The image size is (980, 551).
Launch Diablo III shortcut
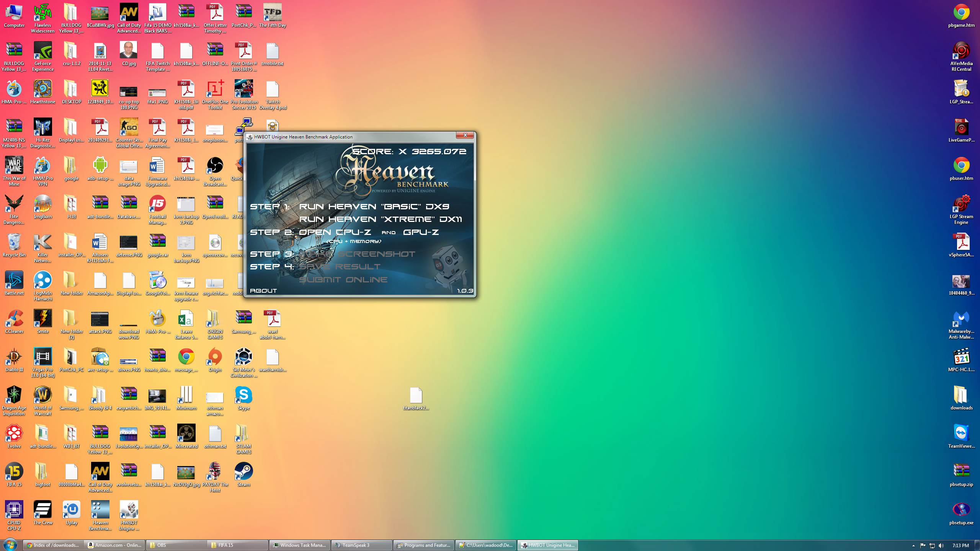(14, 360)
